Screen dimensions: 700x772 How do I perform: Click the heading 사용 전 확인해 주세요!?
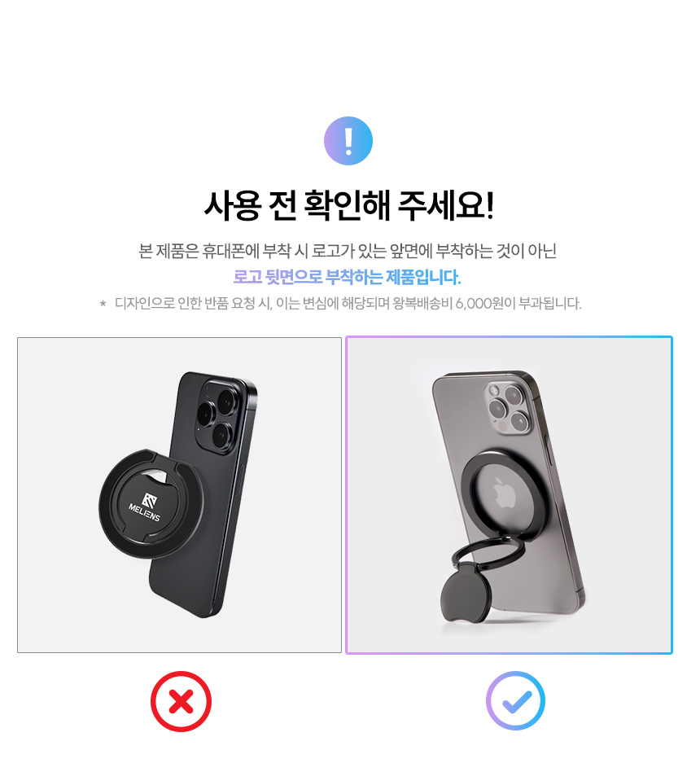pos(348,205)
